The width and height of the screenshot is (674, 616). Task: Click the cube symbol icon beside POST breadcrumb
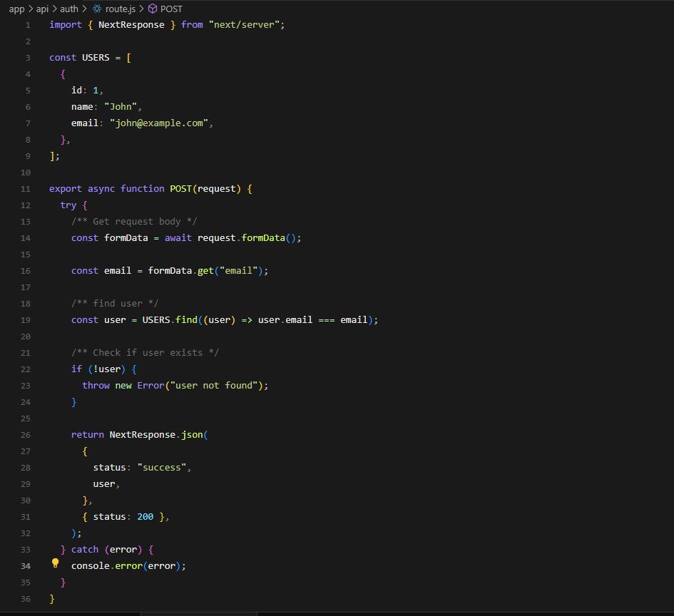pyautogui.click(x=152, y=9)
